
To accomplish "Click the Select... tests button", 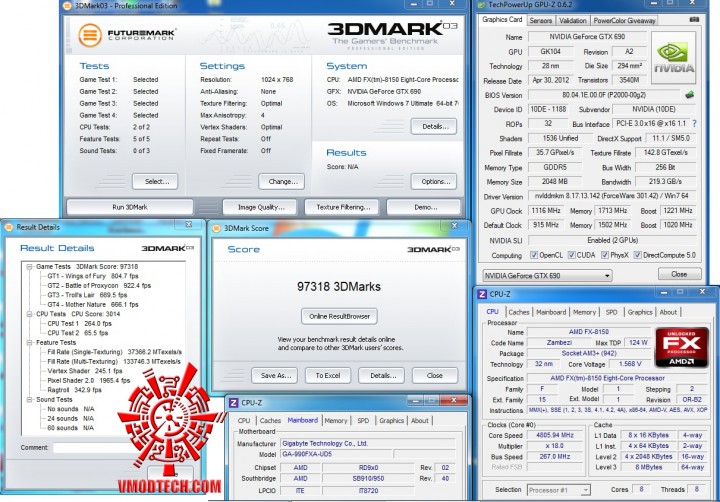I will click(155, 181).
